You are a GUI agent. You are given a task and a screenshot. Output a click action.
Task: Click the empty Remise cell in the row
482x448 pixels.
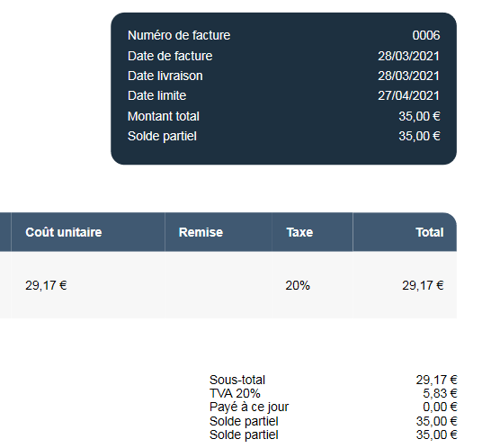tap(219, 285)
